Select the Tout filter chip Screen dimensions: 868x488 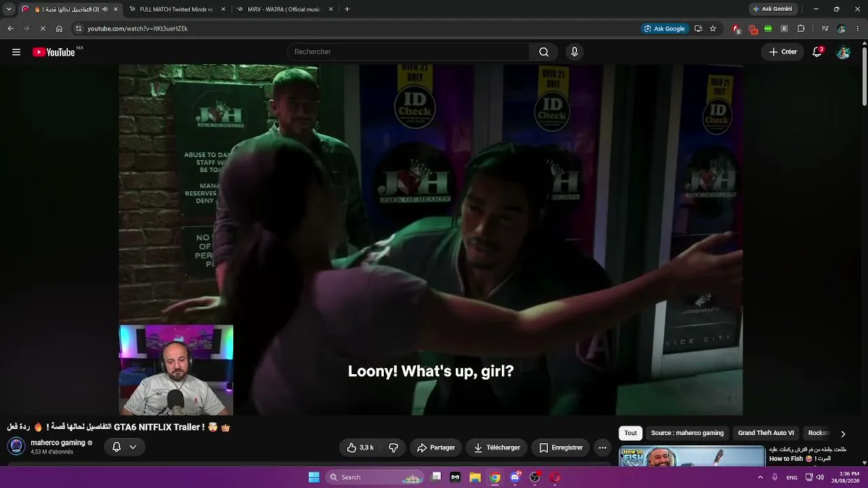(x=631, y=433)
